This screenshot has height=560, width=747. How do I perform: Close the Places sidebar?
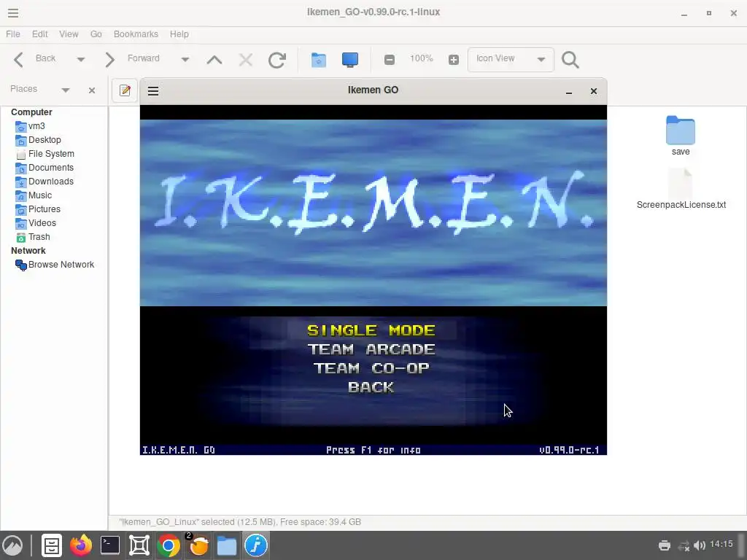tap(92, 90)
